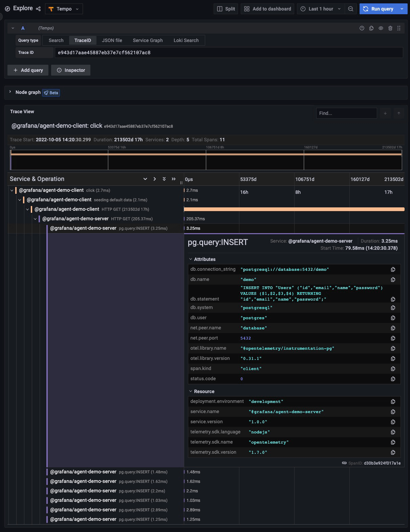
Task: Duplicate query A with copy icon
Action: pos(371,28)
